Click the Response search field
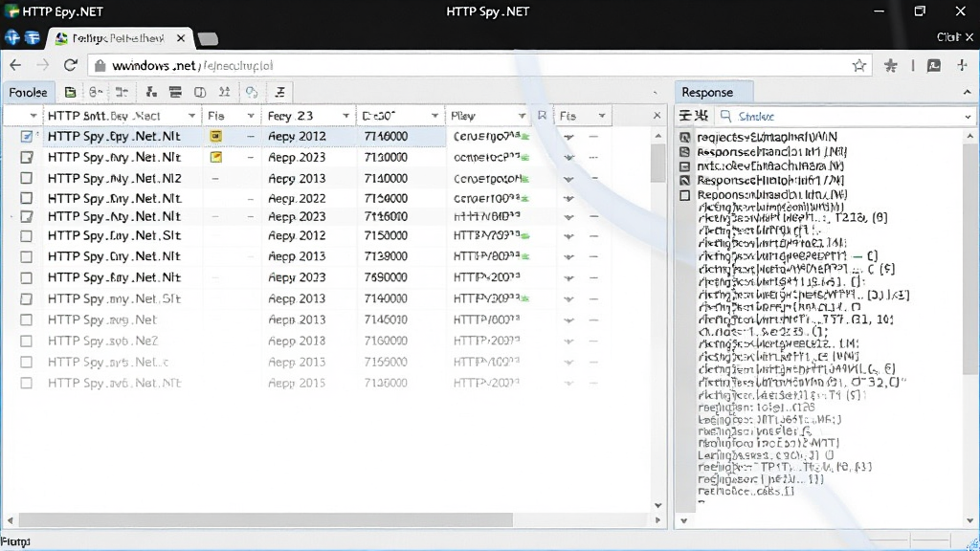Screen dimensions: 980x551 coord(844,117)
